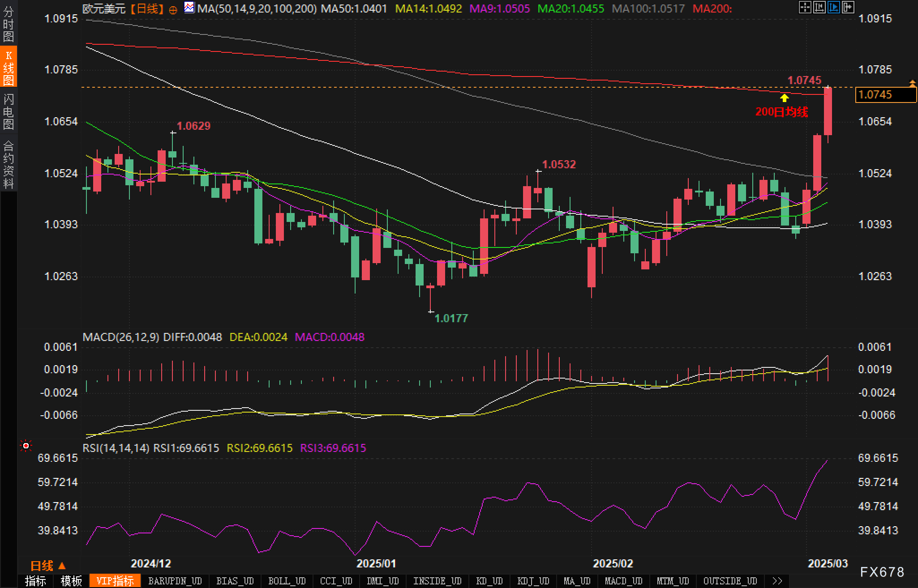The image size is (918, 588).
Task: Click the orange price alert arrow icon
Action: coord(912,83)
